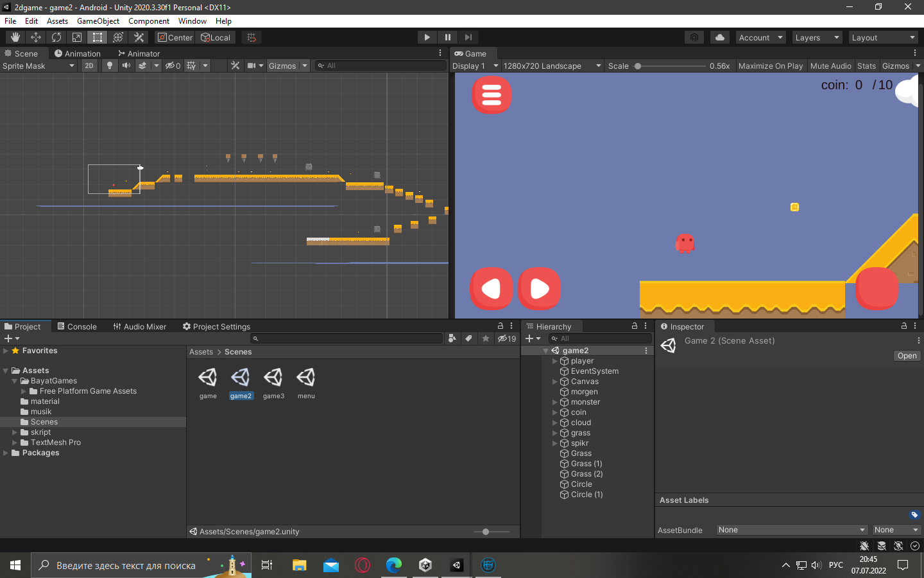The width and height of the screenshot is (924, 578).
Task: Toggle Mute Audio in Game view
Action: 831,66
